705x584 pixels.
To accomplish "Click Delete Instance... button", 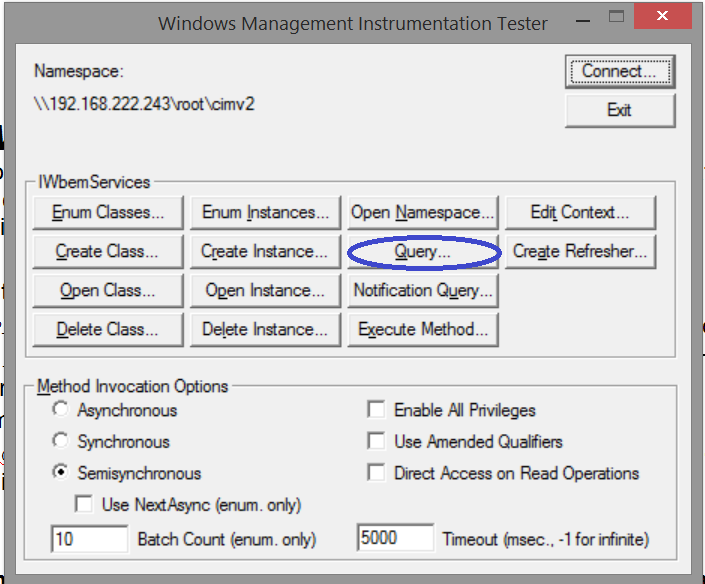I will coord(265,330).
